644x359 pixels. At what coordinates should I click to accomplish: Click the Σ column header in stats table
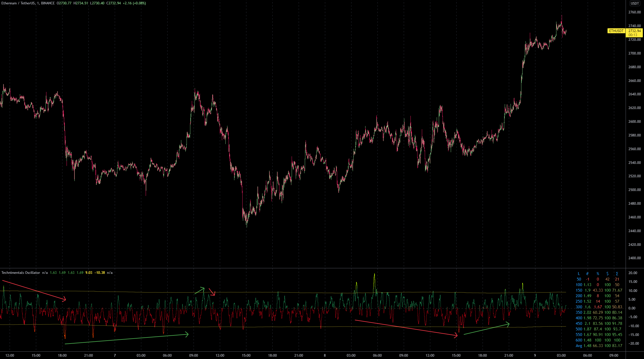tap(617, 274)
